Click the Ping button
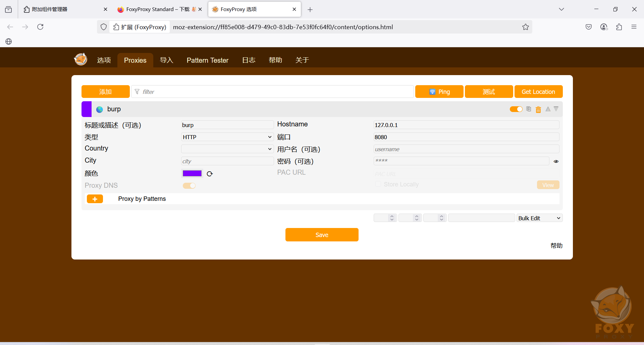644x345 pixels. pos(439,92)
